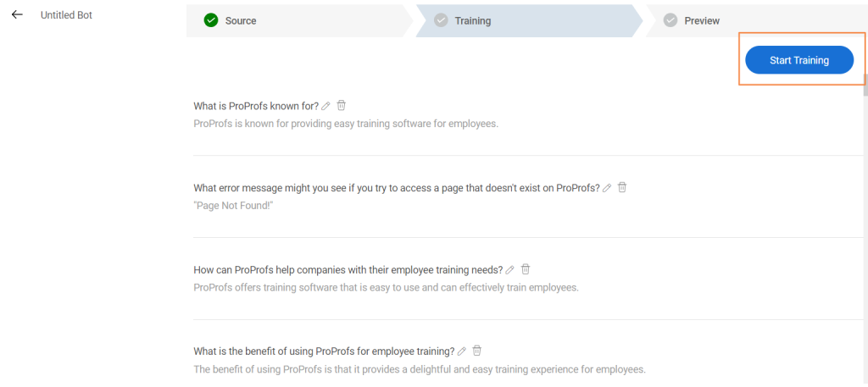
Task: Delete the 'What is ProProfs known for?' question
Action: coord(342,106)
